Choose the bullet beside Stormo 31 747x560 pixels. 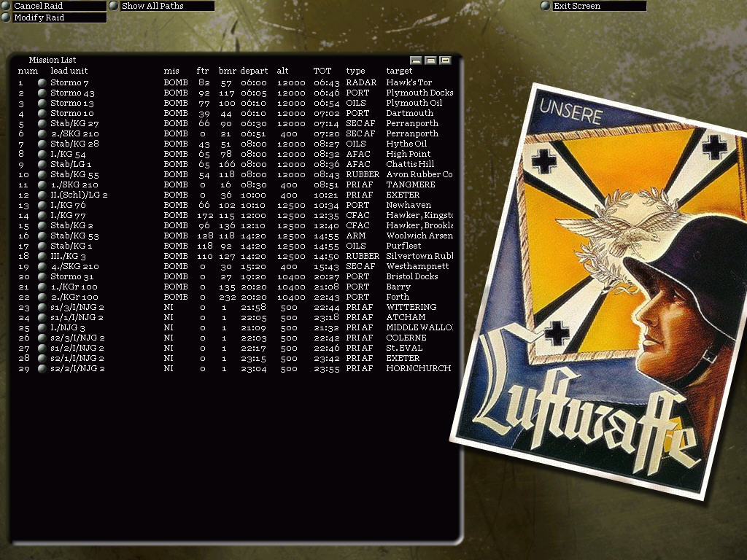[x=42, y=276]
